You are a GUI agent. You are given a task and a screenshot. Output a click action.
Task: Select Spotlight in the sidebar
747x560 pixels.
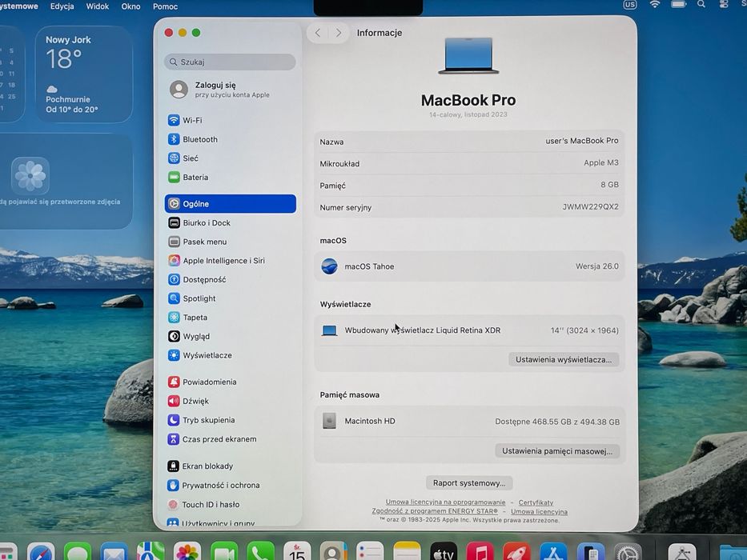pos(191,298)
